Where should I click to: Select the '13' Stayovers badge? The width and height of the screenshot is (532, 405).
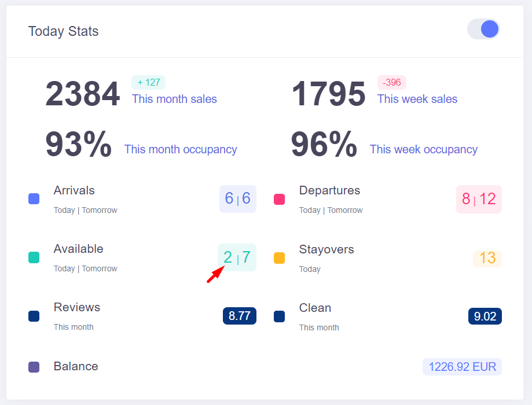pos(487,259)
